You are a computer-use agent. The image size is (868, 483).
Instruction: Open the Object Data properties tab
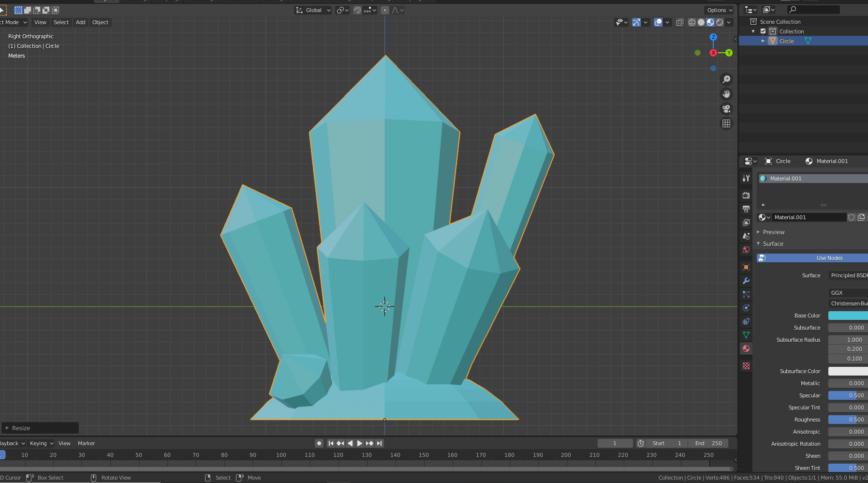[x=746, y=335]
